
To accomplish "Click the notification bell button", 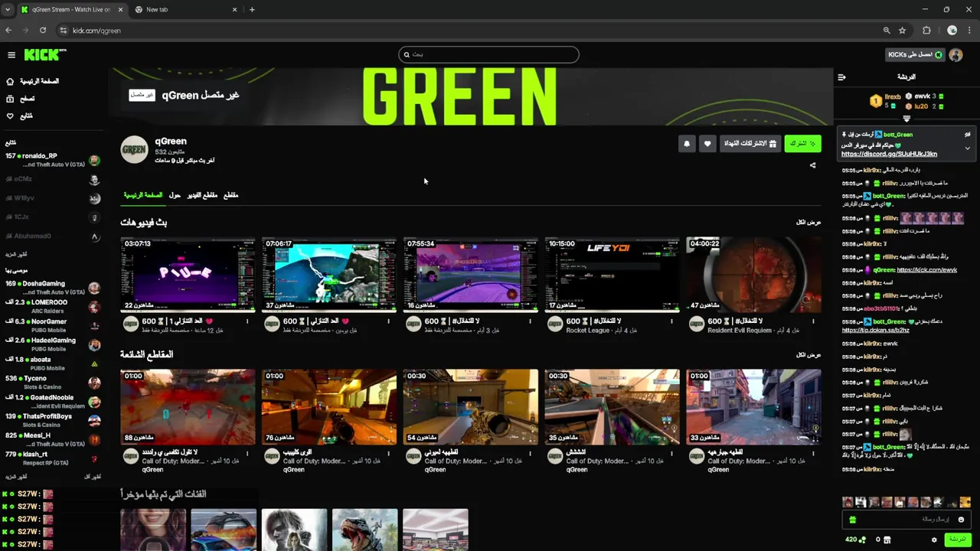I will (687, 144).
